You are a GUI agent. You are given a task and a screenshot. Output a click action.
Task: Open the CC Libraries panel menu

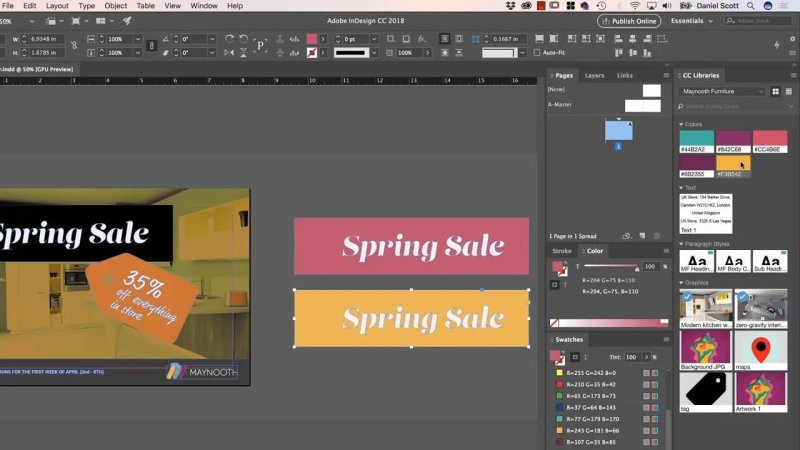[x=793, y=76]
